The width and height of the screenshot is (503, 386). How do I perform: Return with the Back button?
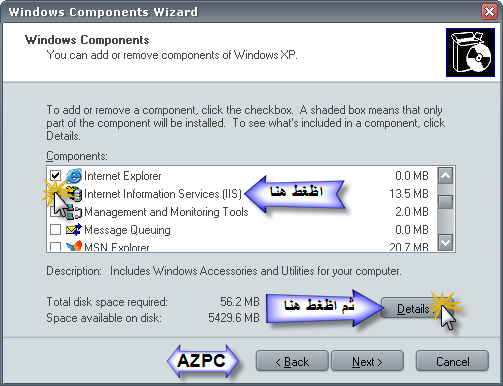tap(292, 361)
